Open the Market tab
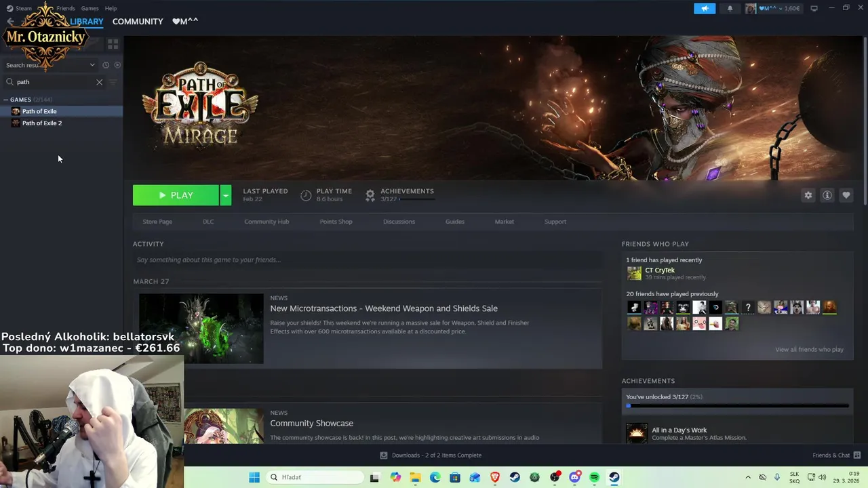Viewport: 868px width, 488px height. [x=504, y=222]
